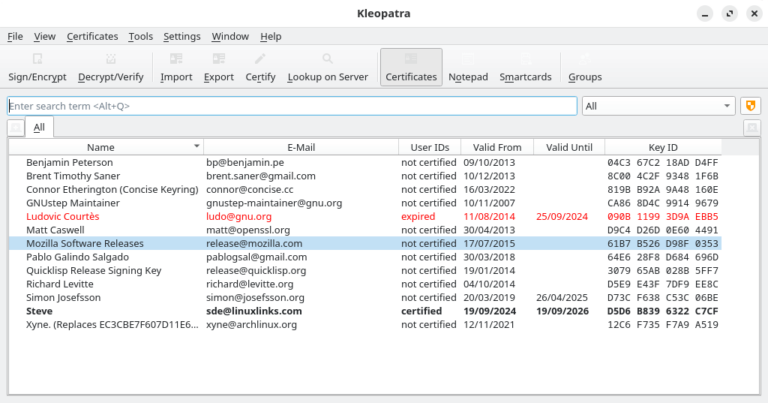Select the GNUstep Maintainer certificate
This screenshot has height=403, width=768.
point(365,203)
